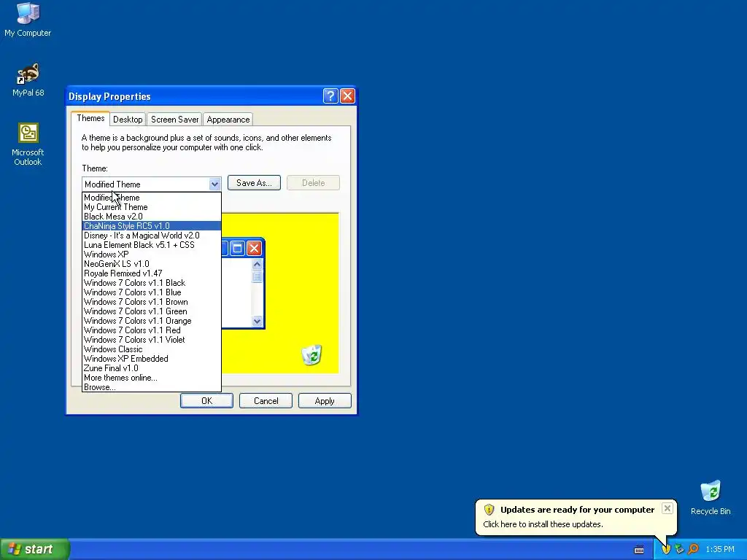Viewport: 747px width, 560px height.
Task: Select Windows 7 Colors v1.1 Green
Action: pyautogui.click(x=152, y=311)
